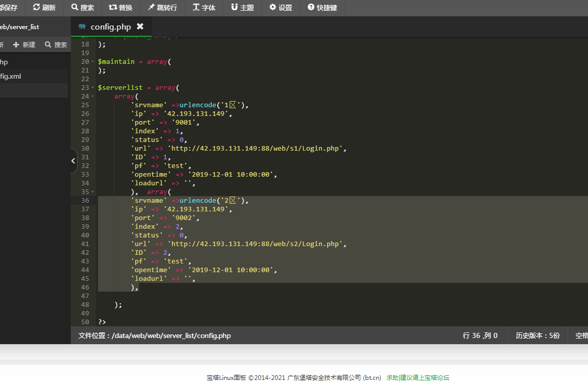Click the sidebar 搜索 search button
This screenshot has height=385, width=588.
point(56,45)
